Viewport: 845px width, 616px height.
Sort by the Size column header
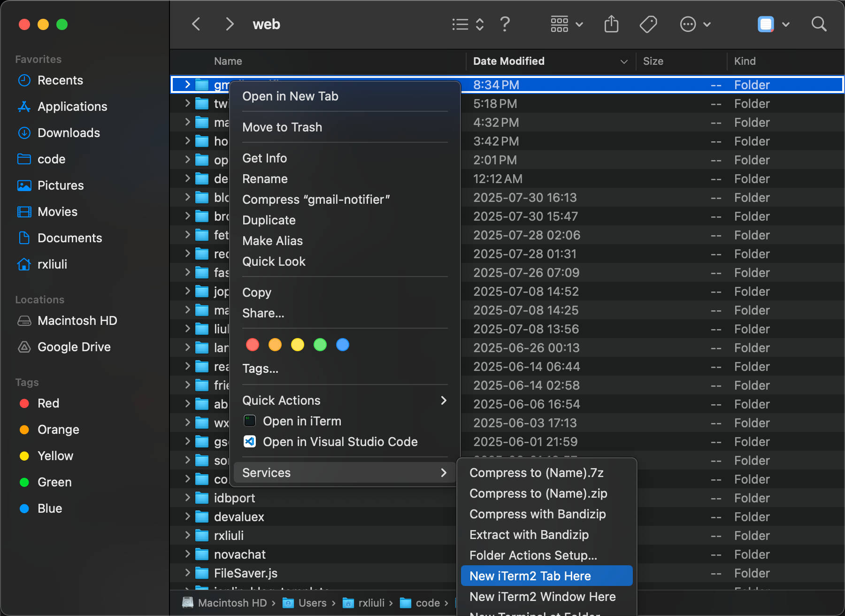pos(682,61)
